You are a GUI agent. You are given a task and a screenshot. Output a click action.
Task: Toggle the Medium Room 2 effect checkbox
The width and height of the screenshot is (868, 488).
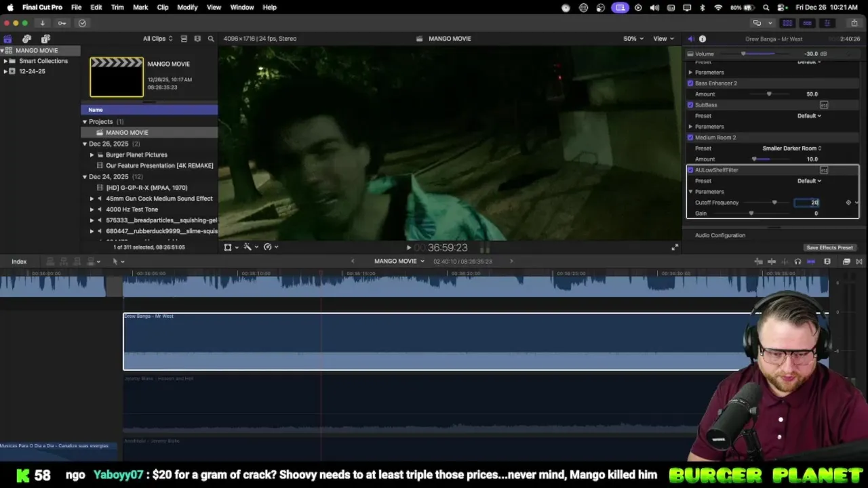(690, 138)
